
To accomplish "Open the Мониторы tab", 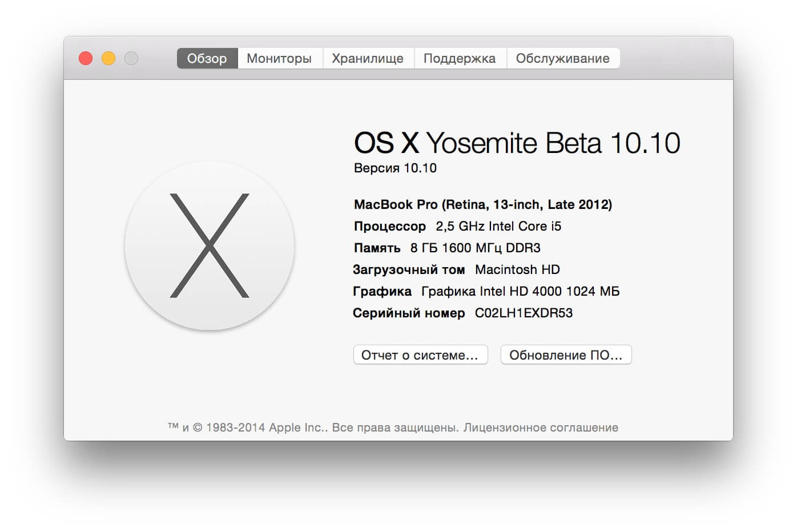I will 279,58.
